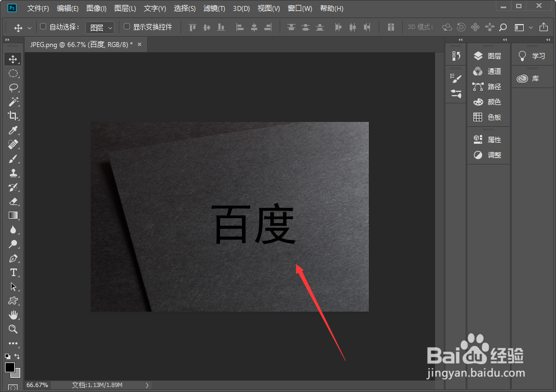556x392 pixels.
Task: Swap foreground and background colors
Action: click(17, 356)
